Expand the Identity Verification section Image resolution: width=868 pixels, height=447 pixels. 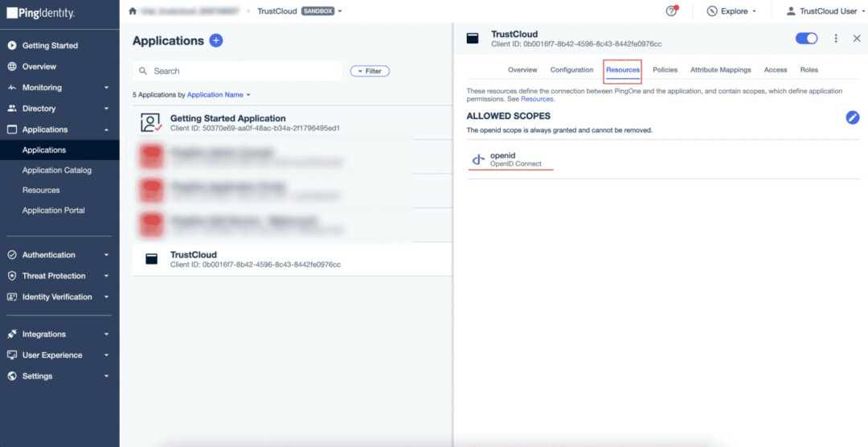click(107, 297)
